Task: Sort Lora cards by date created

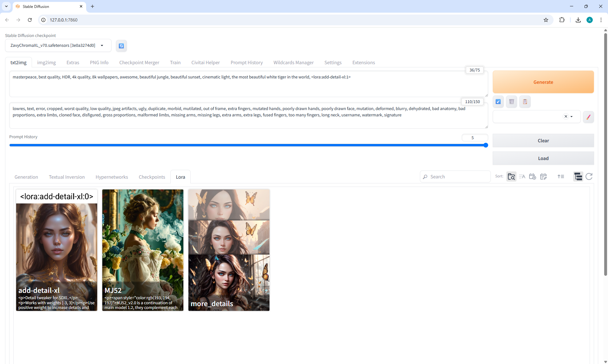Action: tap(533, 177)
